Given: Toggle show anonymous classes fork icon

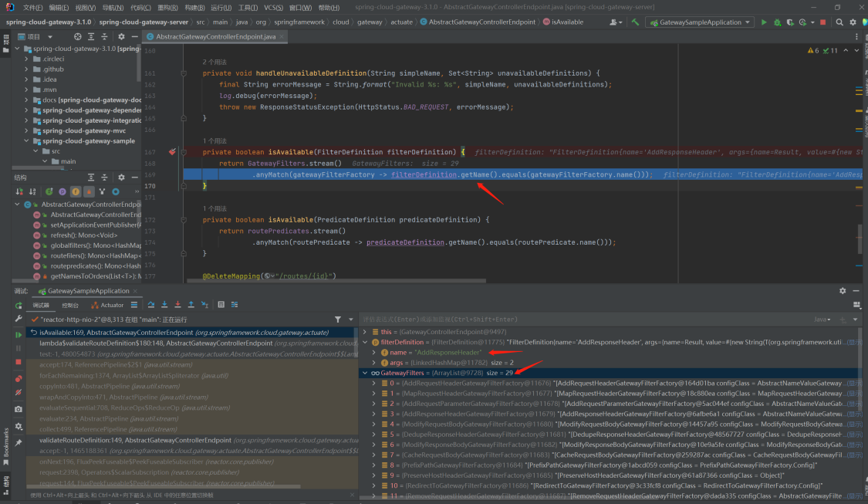Looking at the screenshot, I should pos(102,191).
